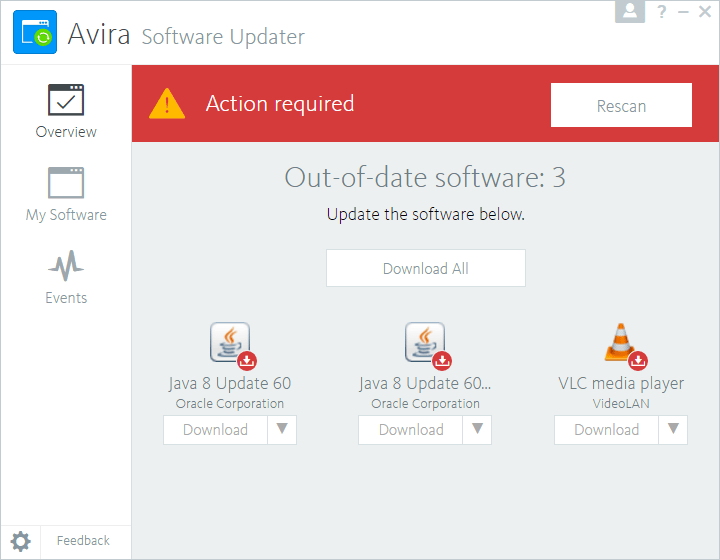Download the VLC media player update
Viewport: 720px width, 560px height.
click(606, 429)
